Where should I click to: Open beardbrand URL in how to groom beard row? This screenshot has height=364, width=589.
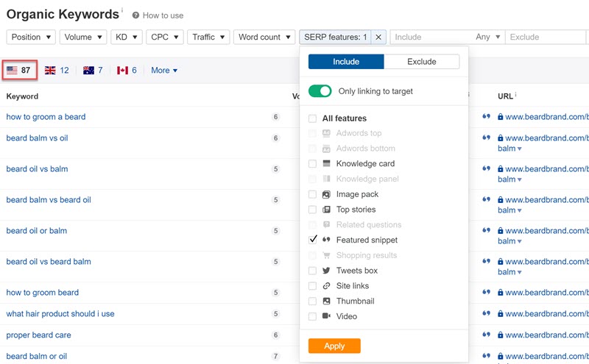(547, 293)
